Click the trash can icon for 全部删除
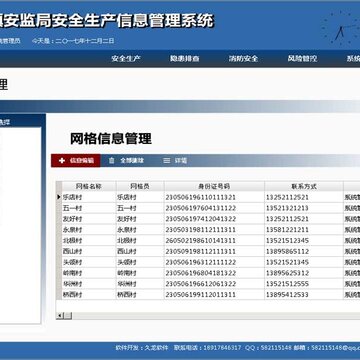The height and width of the screenshot is (360, 360). coord(112,161)
